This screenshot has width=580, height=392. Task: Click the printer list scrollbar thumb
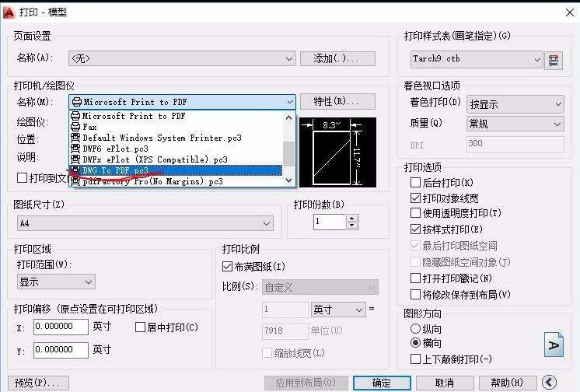[289, 154]
